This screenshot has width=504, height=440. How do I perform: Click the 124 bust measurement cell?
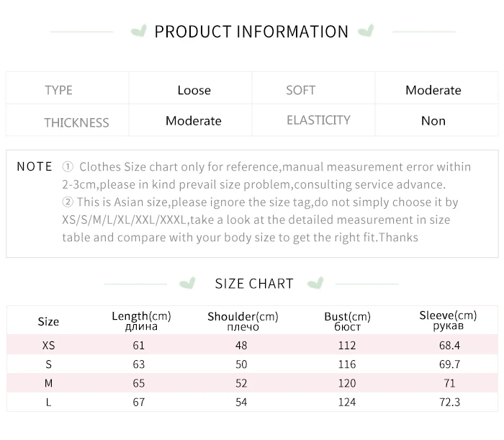click(347, 402)
